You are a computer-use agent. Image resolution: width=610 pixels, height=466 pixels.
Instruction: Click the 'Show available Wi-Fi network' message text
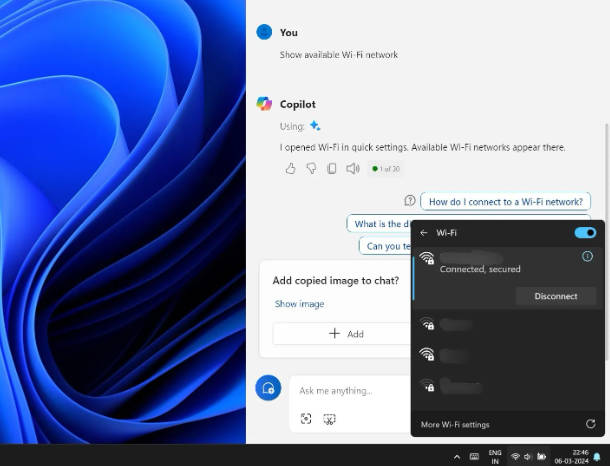tap(338, 55)
